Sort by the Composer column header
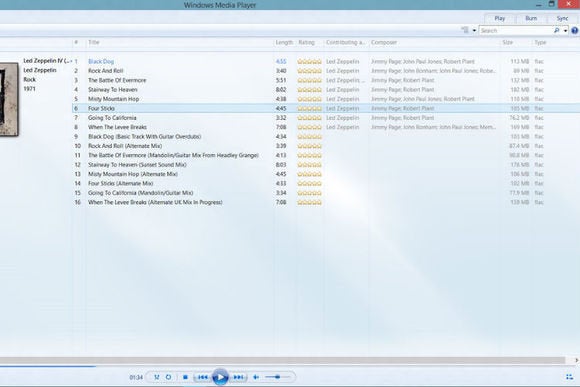 (384, 42)
